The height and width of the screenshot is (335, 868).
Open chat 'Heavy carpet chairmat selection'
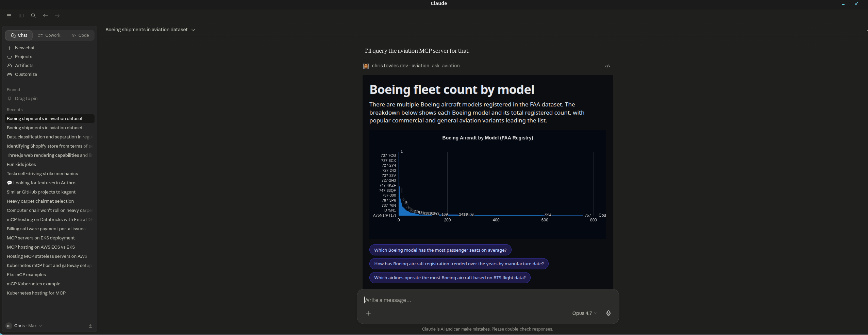50,201
